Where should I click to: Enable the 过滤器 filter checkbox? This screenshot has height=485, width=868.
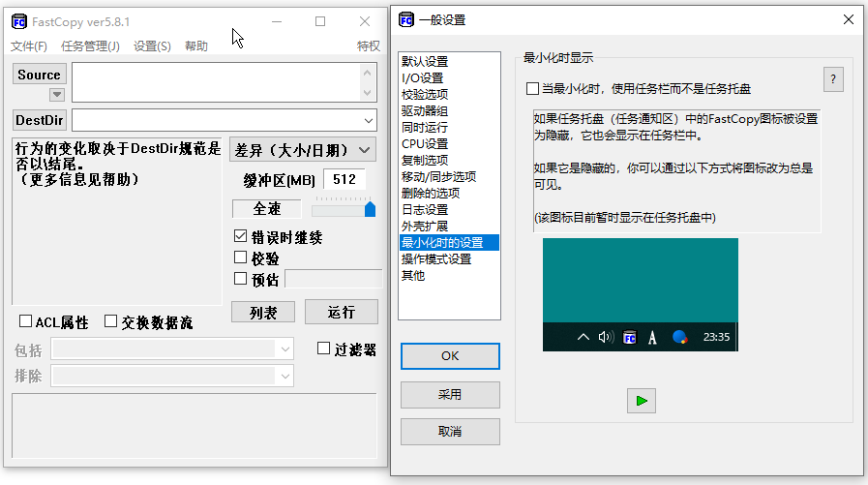click(324, 349)
